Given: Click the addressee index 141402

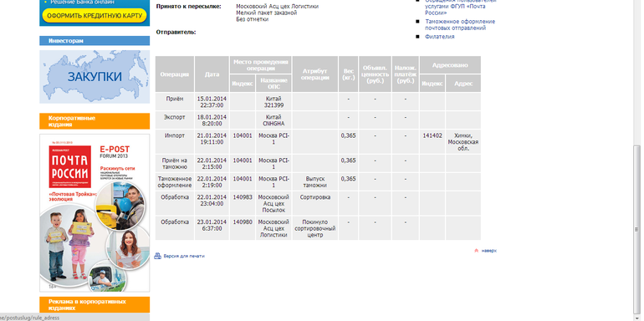Looking at the screenshot, I should (x=432, y=141).
